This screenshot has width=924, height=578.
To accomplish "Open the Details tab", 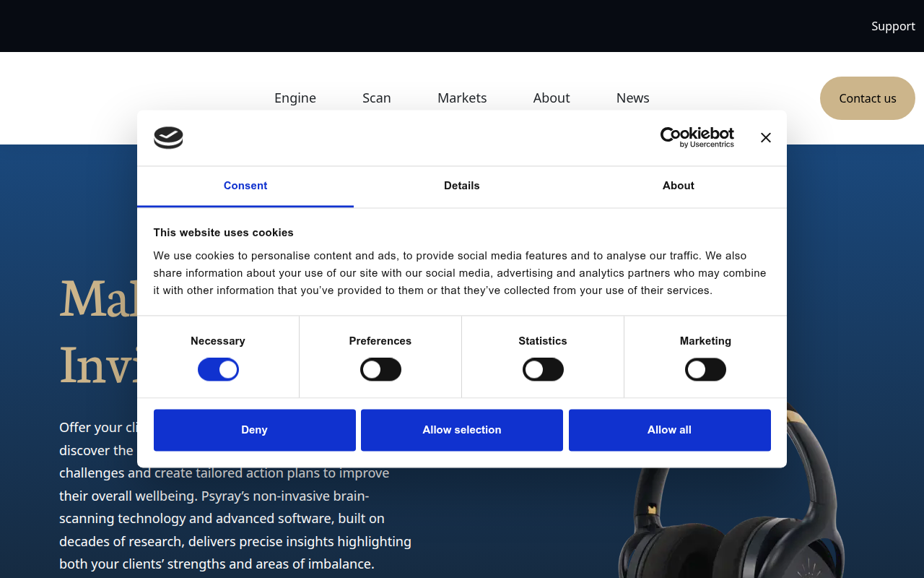I will pos(462,186).
